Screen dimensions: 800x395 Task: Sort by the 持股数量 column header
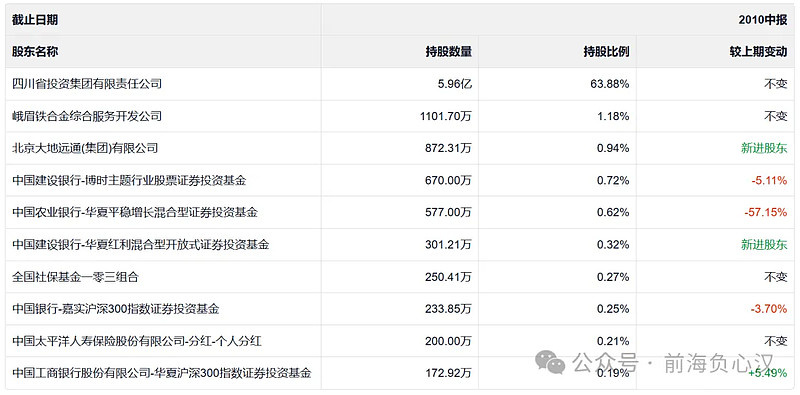[448, 52]
